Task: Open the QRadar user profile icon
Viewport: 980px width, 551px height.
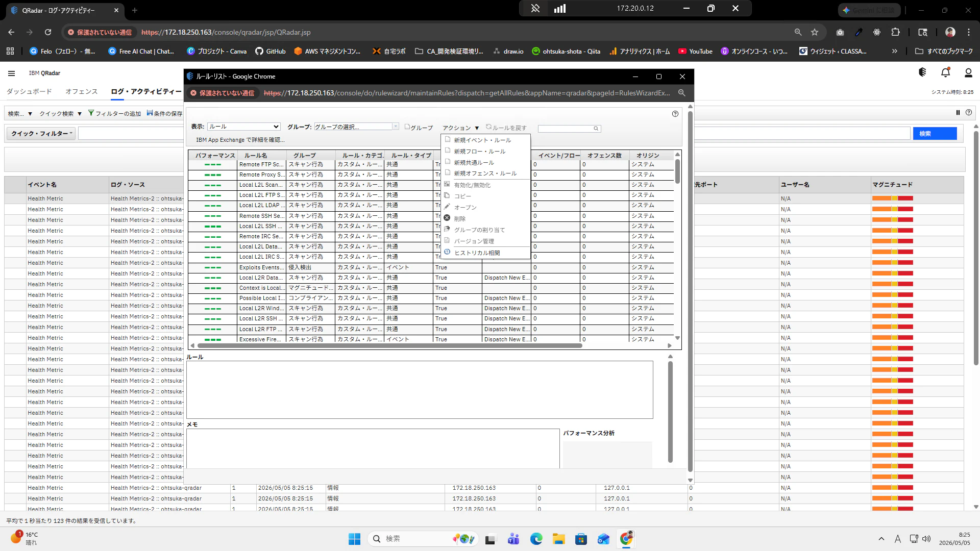Action: pyautogui.click(x=968, y=73)
